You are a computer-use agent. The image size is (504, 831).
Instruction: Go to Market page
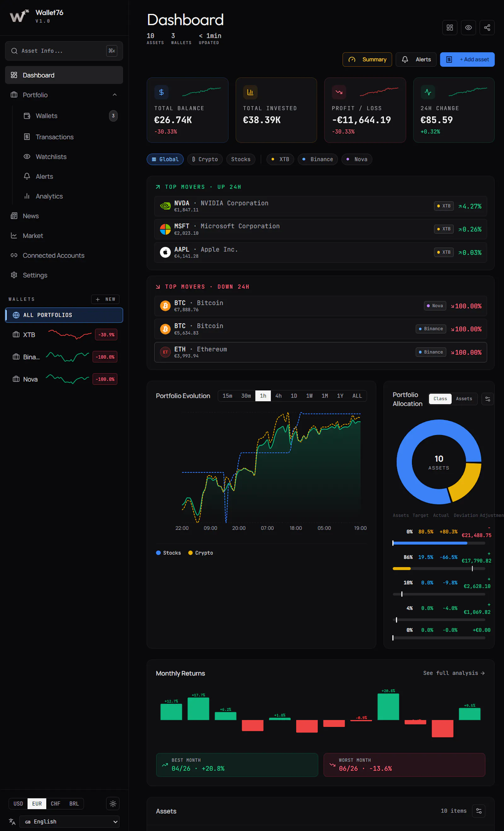(64, 236)
